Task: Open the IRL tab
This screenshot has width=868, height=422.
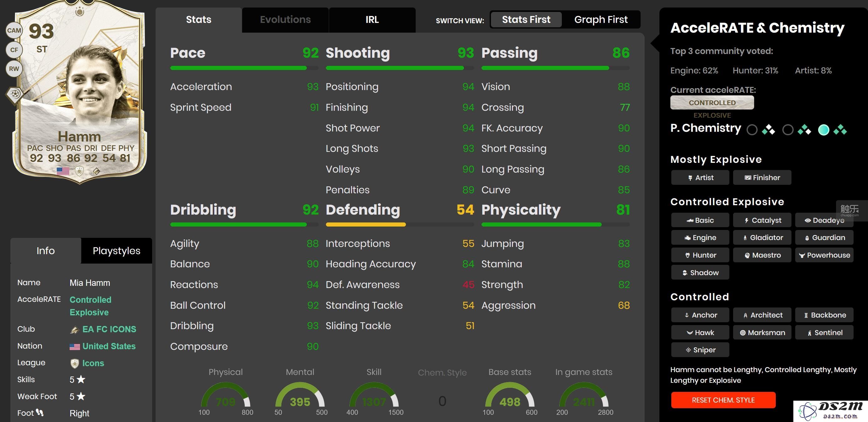Action: [x=372, y=20]
